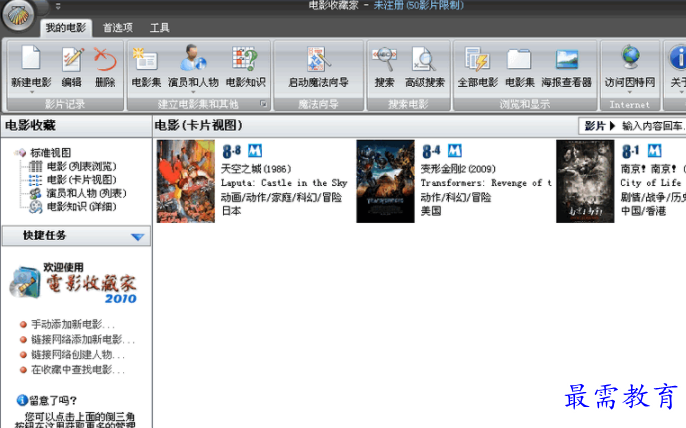Click the 搜索 magnifier icon
This screenshot has height=428, width=686.
[384, 59]
